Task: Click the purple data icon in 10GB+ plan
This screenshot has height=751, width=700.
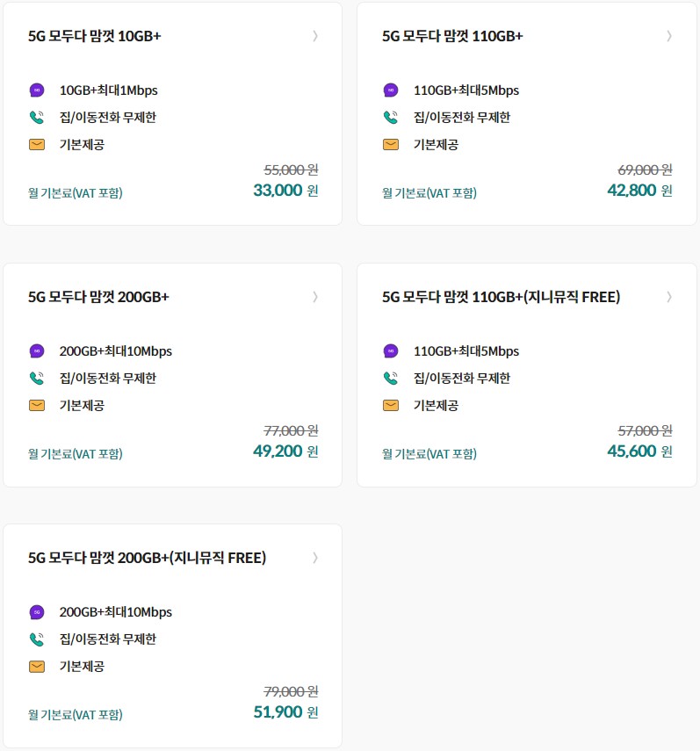Action: pos(37,90)
